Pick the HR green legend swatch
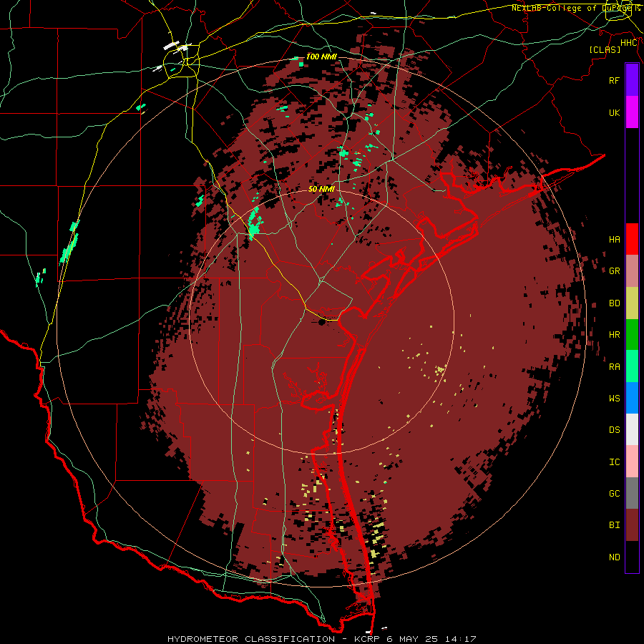Screen dimensions: 644x644 pos(632,335)
